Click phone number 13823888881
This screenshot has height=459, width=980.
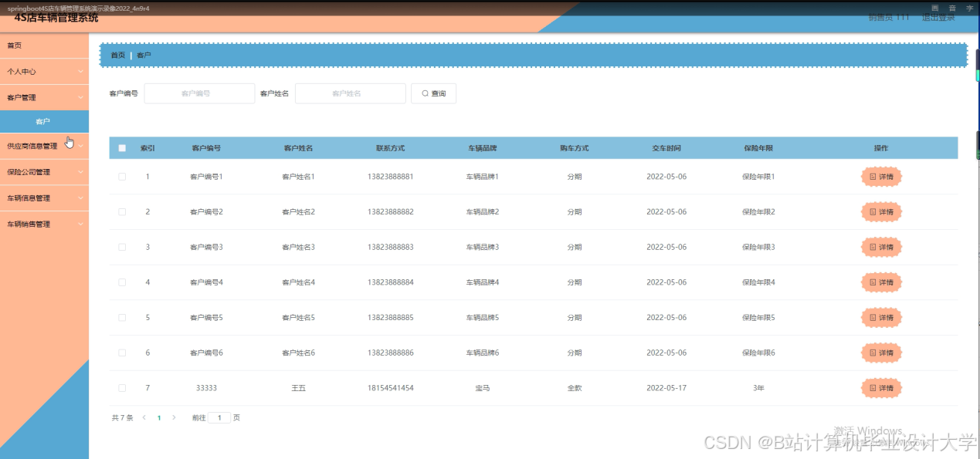pyautogui.click(x=391, y=177)
